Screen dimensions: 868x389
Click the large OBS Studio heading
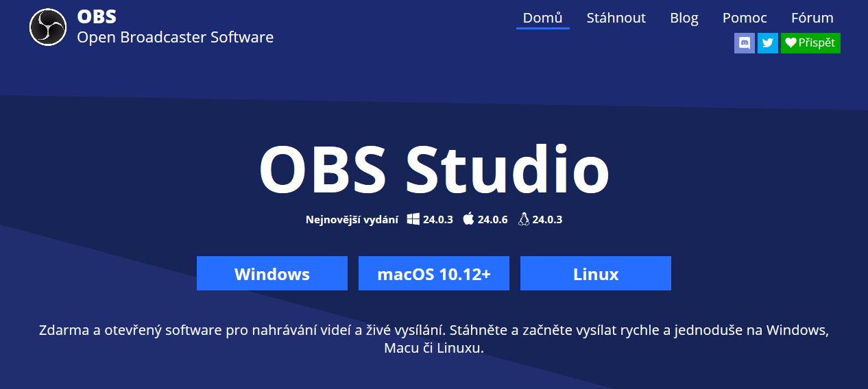pos(434,170)
